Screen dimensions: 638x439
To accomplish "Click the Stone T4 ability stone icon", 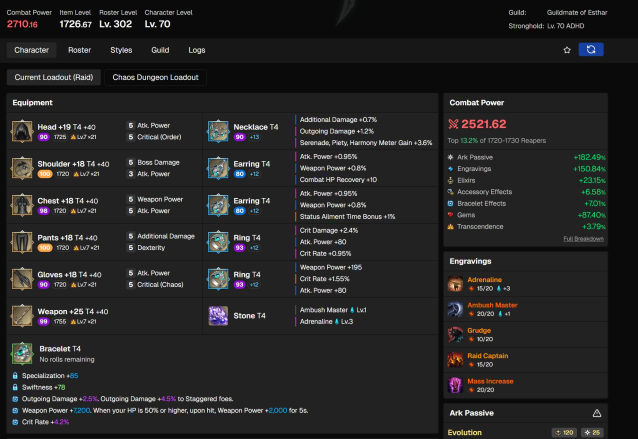I will [218, 316].
